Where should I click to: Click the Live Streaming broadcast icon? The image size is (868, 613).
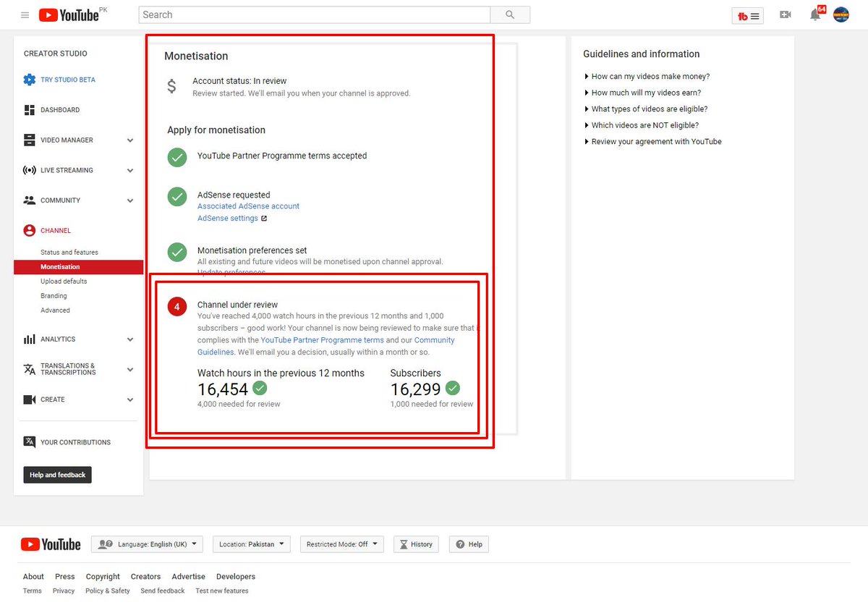tap(29, 170)
